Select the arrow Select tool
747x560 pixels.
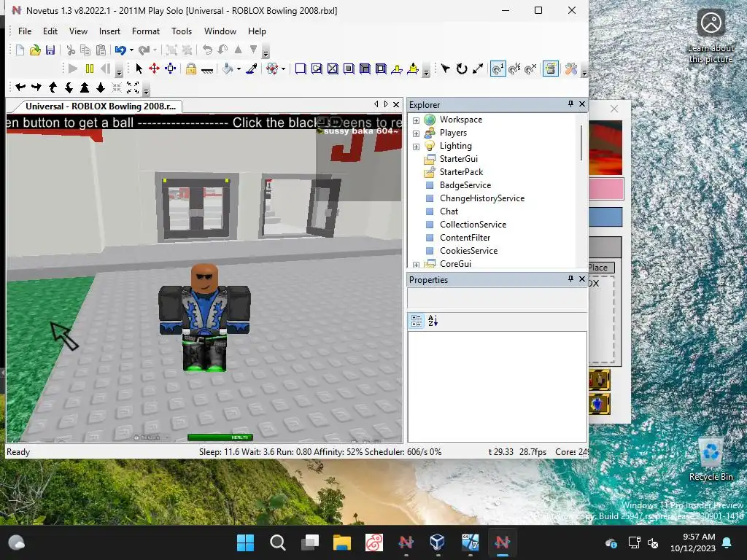tap(139, 69)
